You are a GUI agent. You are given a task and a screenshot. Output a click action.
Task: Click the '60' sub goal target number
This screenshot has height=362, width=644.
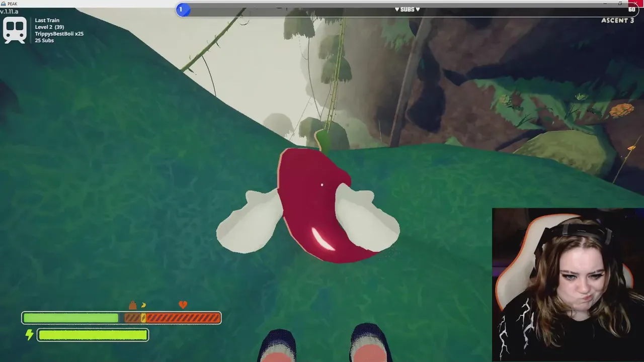pos(632,10)
